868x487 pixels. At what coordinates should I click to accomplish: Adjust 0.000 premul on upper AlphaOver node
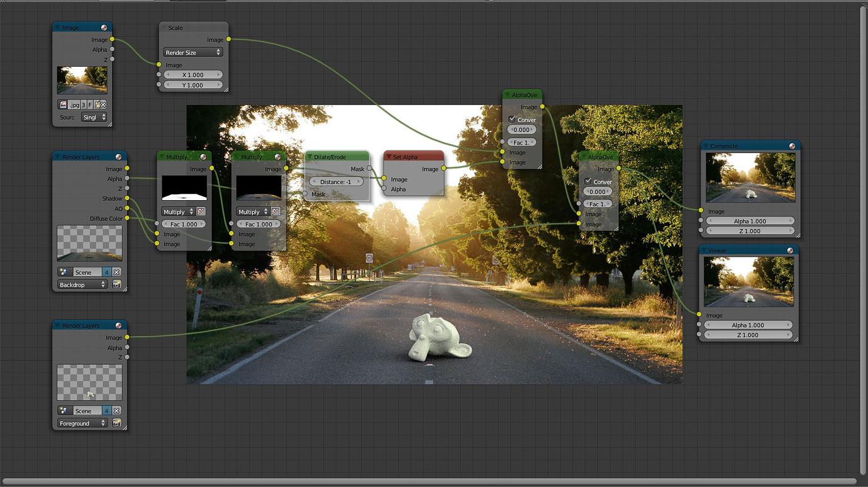(x=521, y=130)
